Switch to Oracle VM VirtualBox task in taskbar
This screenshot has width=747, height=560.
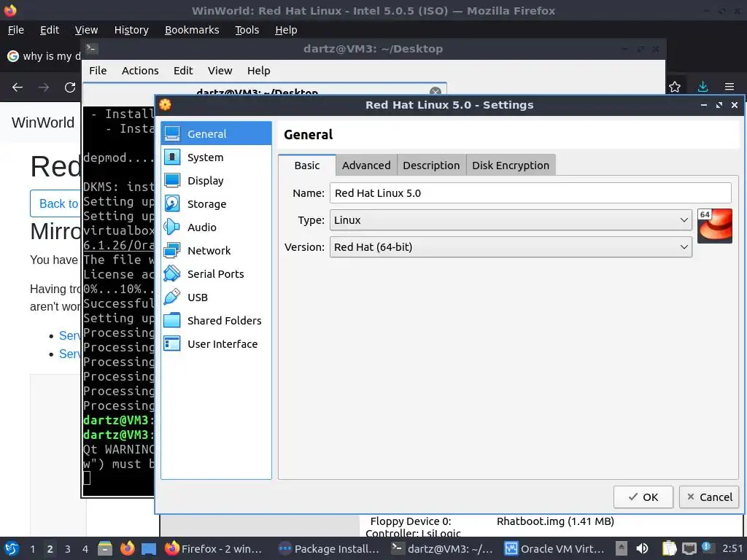click(555, 548)
